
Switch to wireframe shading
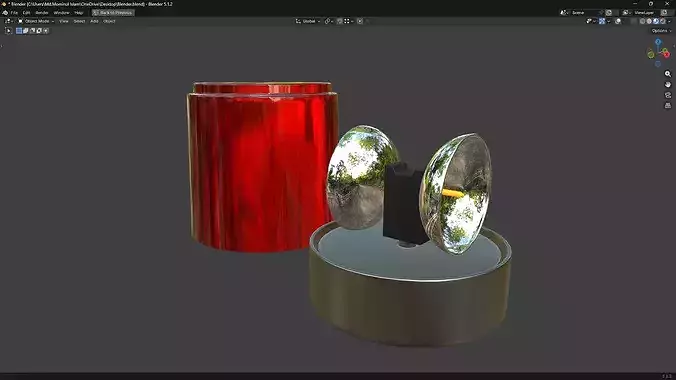click(x=642, y=21)
